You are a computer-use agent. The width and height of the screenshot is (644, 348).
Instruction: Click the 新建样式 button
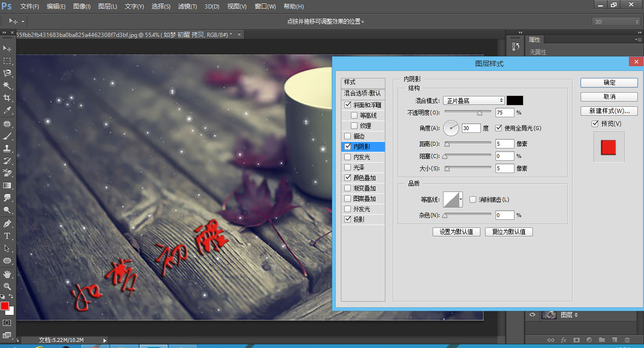(x=609, y=111)
